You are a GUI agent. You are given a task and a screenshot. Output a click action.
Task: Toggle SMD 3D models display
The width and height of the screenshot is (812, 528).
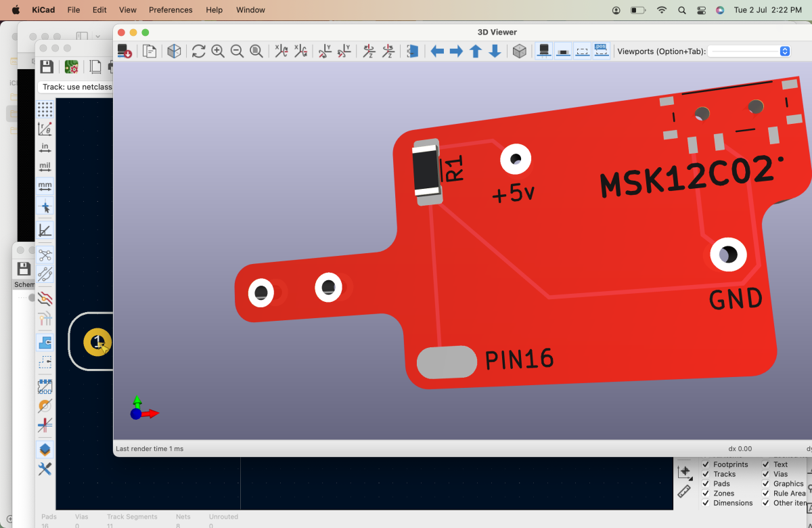click(x=563, y=51)
